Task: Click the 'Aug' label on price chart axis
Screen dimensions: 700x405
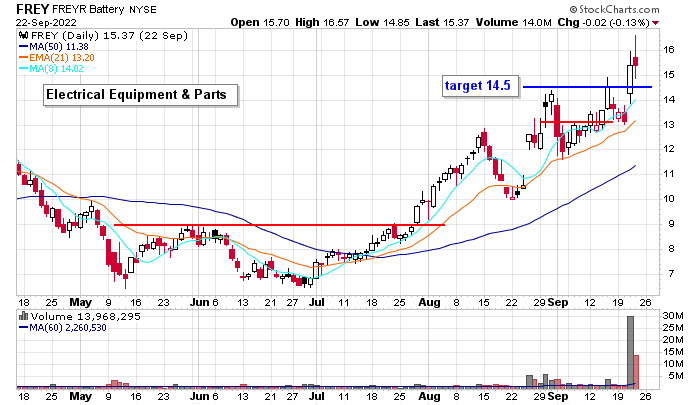Action: 429,302
